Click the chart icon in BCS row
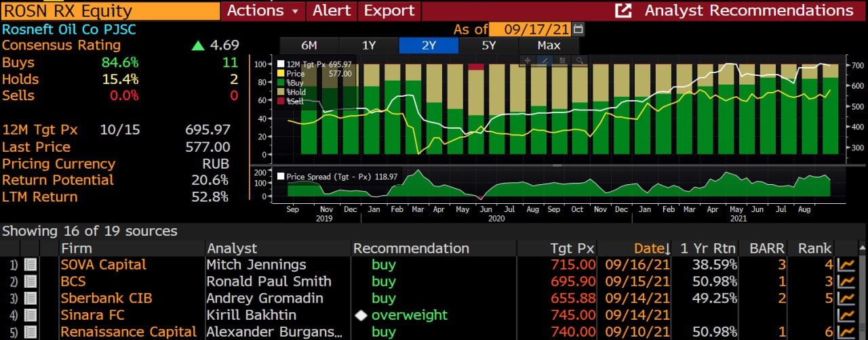Viewport: 868px width, 340px height. (x=846, y=282)
